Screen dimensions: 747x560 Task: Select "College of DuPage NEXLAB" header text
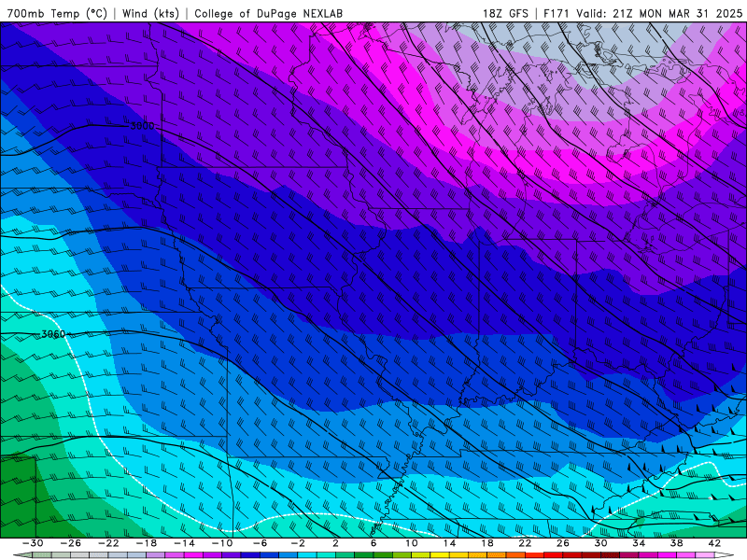tap(268, 13)
